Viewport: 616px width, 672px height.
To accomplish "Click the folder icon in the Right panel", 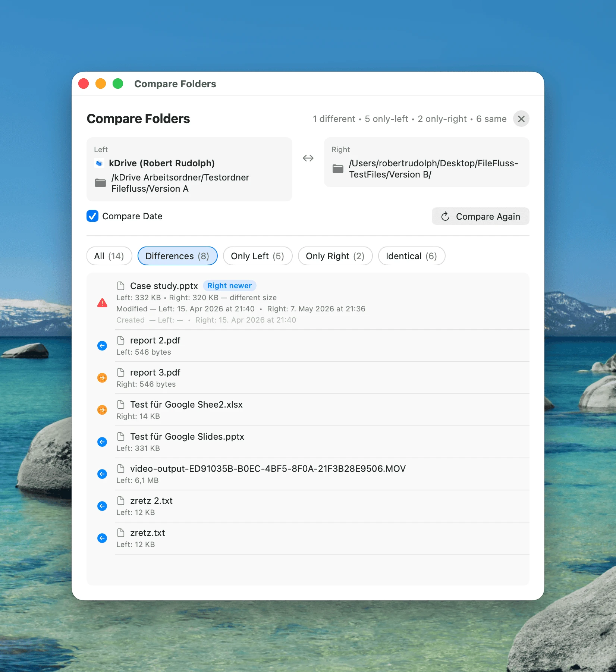I will [338, 169].
